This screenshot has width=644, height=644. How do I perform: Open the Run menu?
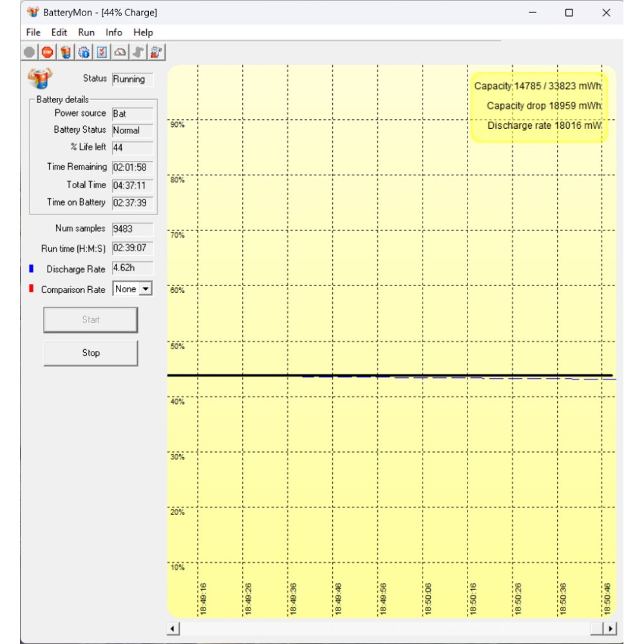point(86,32)
